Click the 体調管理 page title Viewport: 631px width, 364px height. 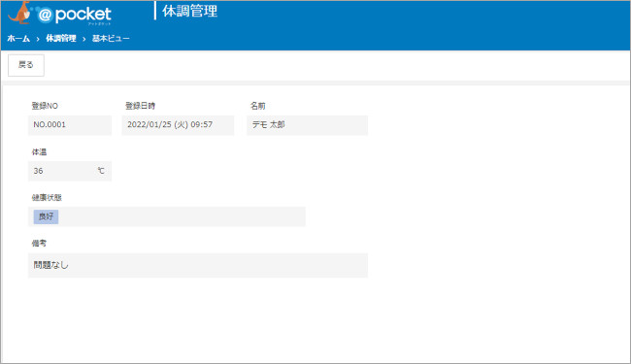[190, 12]
